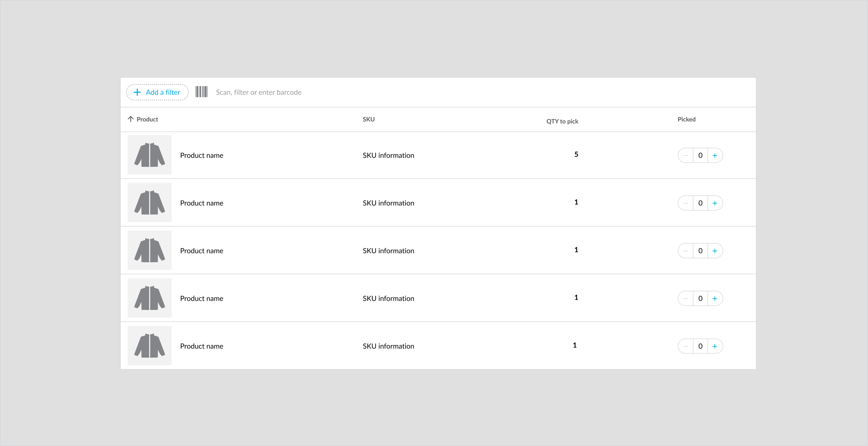Screen dimensions: 868x446
Task: Sort by the SKU column header
Action: click(x=368, y=119)
